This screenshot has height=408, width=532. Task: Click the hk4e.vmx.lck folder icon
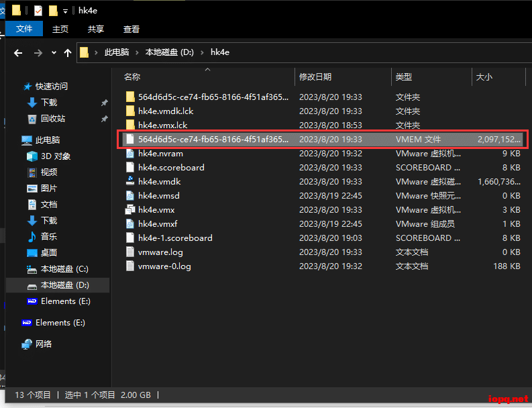[130, 125]
